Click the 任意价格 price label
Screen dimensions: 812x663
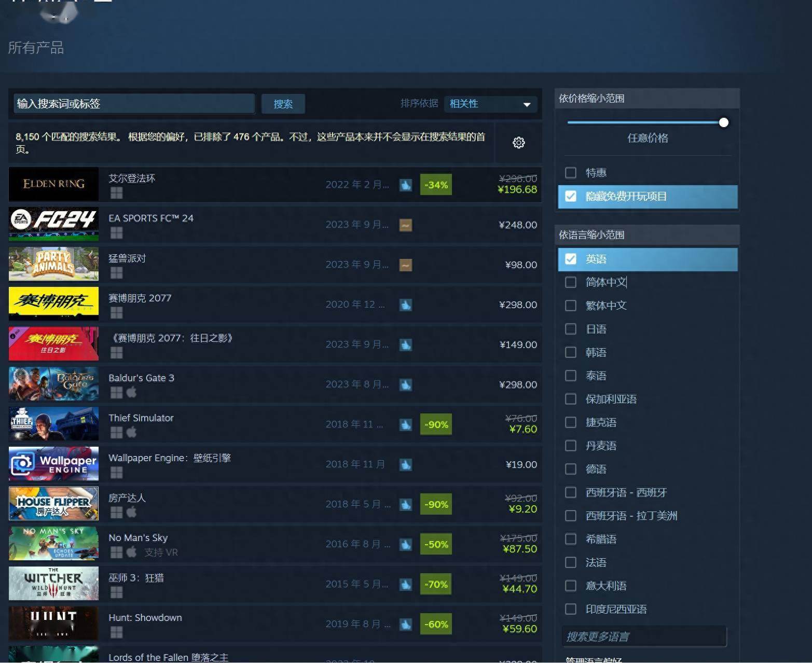pos(648,138)
